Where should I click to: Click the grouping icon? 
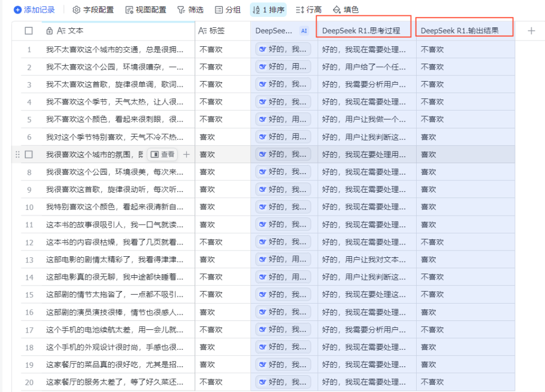pos(219,9)
